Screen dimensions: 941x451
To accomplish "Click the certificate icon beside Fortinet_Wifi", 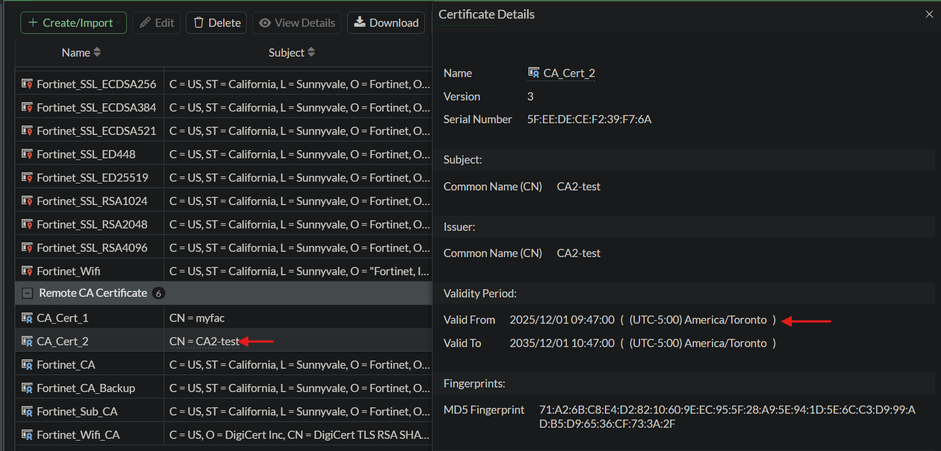I will (27, 270).
